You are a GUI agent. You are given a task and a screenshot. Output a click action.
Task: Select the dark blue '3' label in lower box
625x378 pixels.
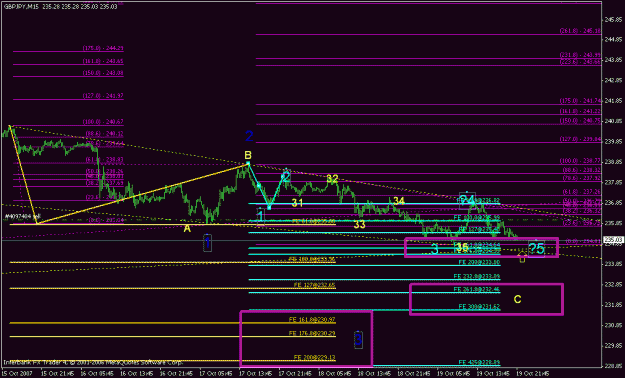click(358, 340)
